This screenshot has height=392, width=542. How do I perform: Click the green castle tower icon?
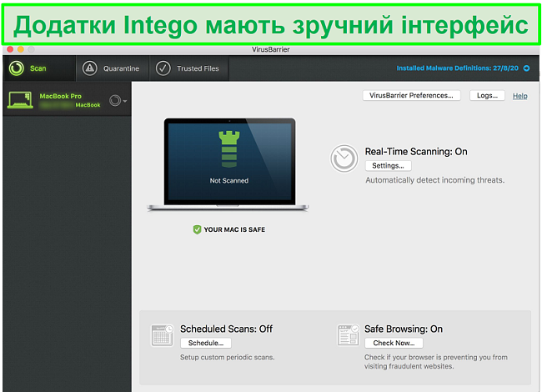[229, 149]
